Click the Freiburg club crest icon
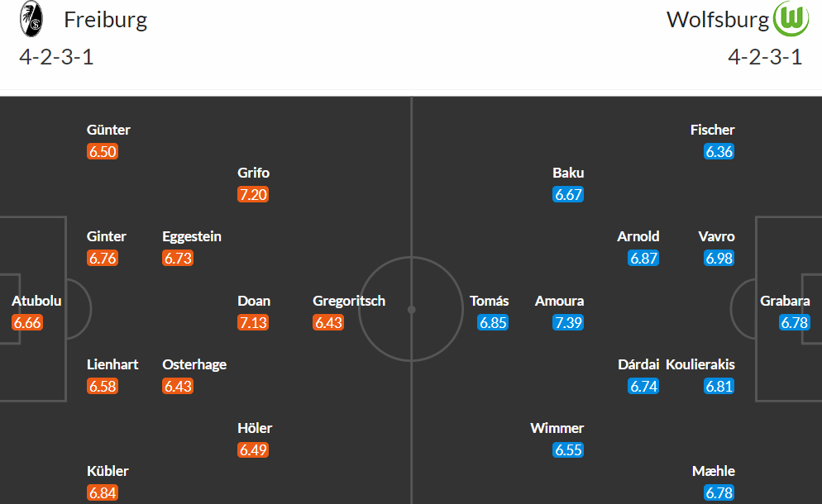 31,19
